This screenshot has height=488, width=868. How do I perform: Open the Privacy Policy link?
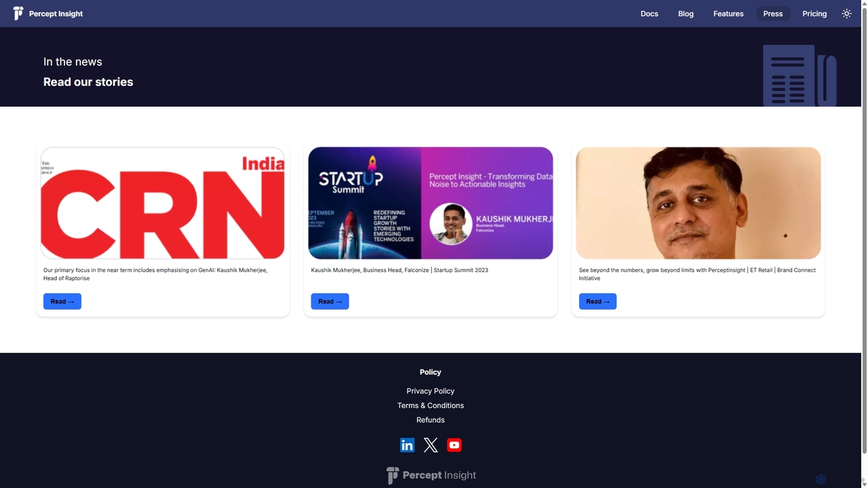pos(431,391)
